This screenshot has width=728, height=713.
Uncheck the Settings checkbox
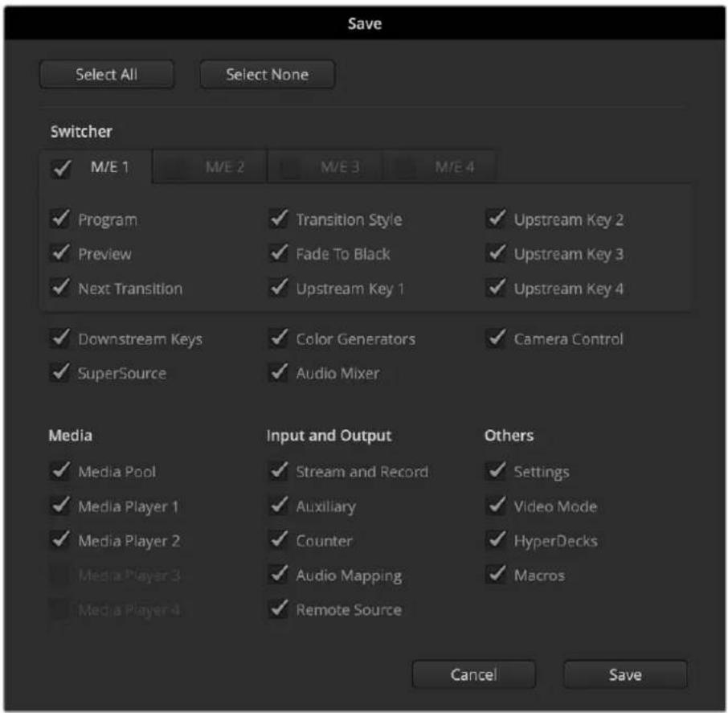pos(497,471)
